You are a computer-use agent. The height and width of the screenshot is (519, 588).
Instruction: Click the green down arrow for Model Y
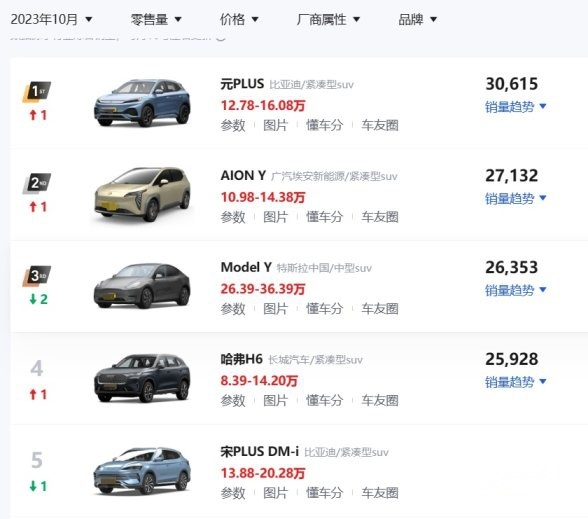pyautogui.click(x=33, y=299)
